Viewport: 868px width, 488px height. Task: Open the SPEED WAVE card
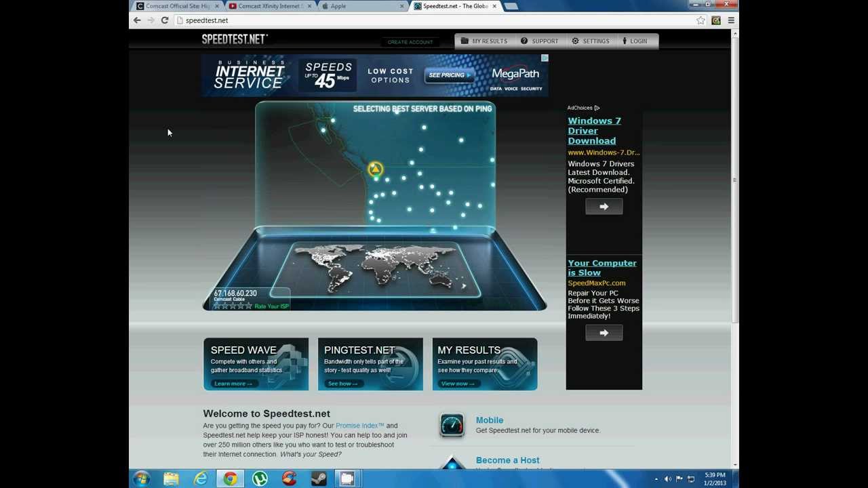click(256, 364)
